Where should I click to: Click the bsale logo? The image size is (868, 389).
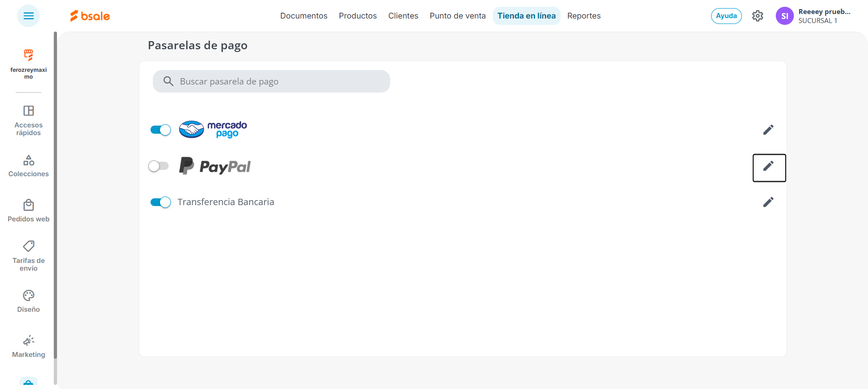point(90,16)
